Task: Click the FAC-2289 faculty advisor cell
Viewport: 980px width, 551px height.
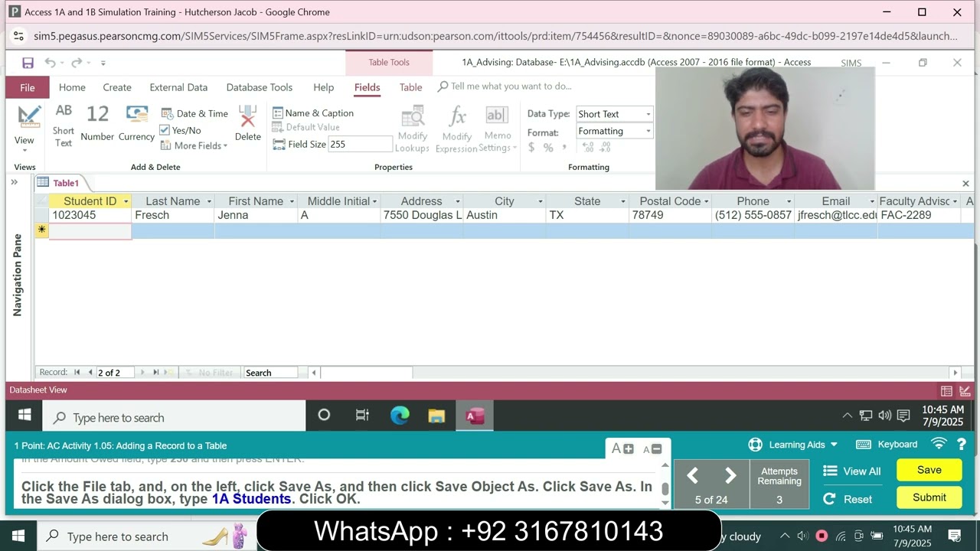Action: coord(919,215)
